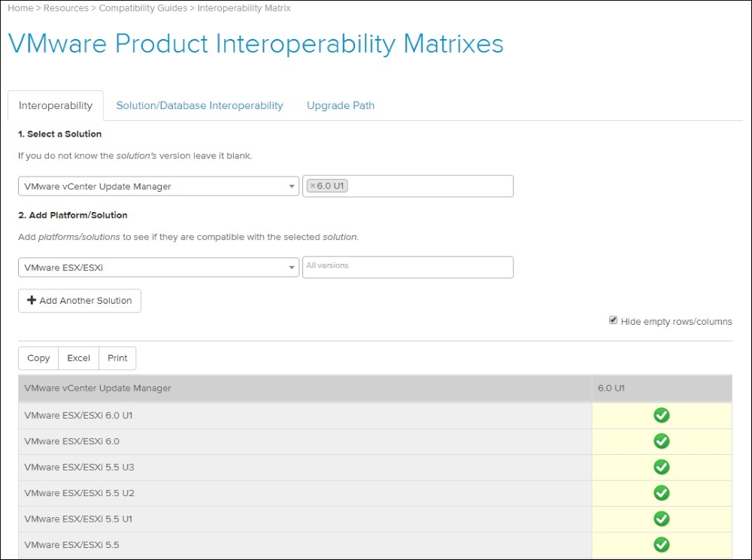Click the Copy button
752x560 pixels.
click(38, 358)
